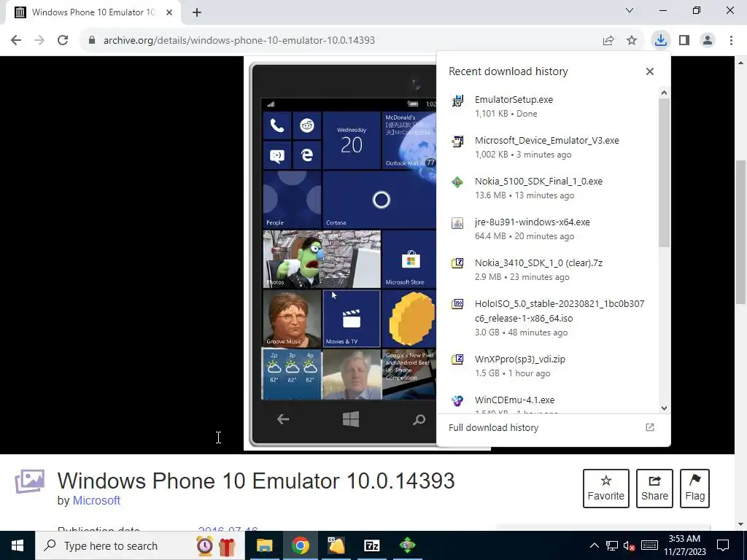Screen dimensions: 747x560
Task: Open File Explorer from the taskbar
Action: click(x=264, y=545)
